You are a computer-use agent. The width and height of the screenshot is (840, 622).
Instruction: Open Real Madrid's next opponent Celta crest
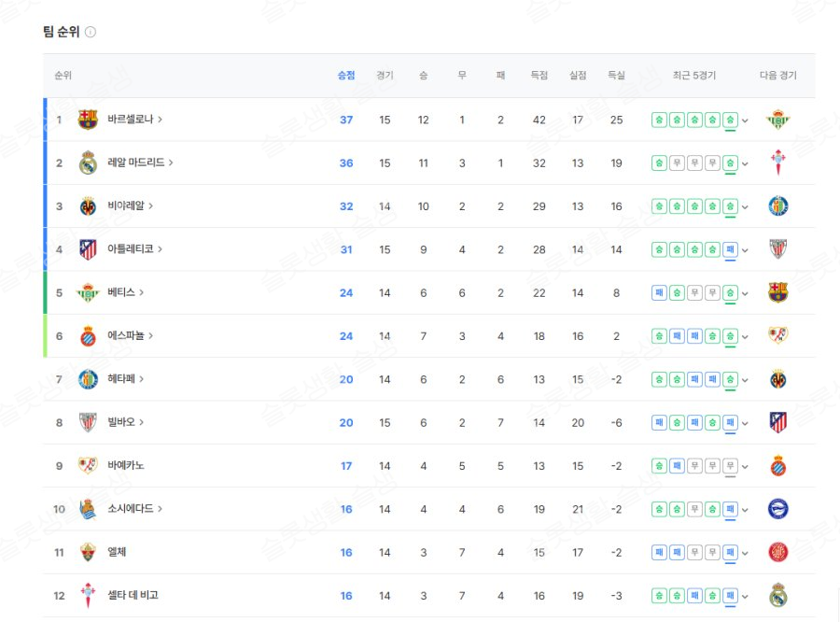tap(777, 163)
